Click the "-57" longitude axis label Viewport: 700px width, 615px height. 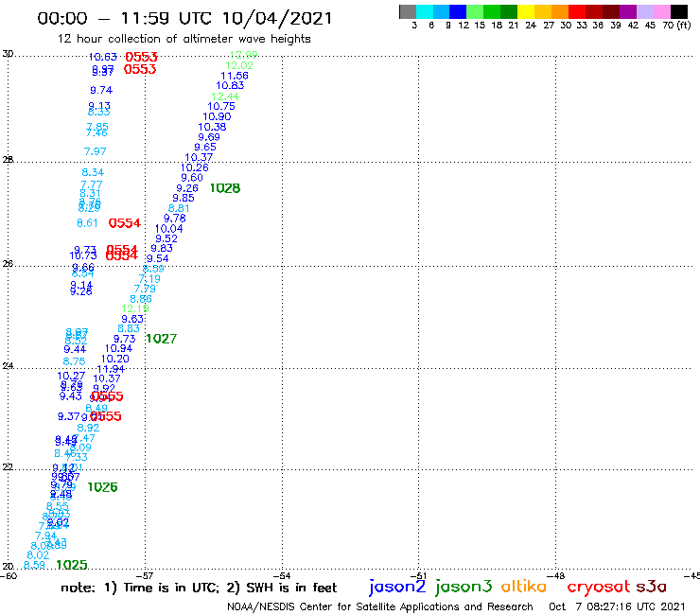coord(145,575)
